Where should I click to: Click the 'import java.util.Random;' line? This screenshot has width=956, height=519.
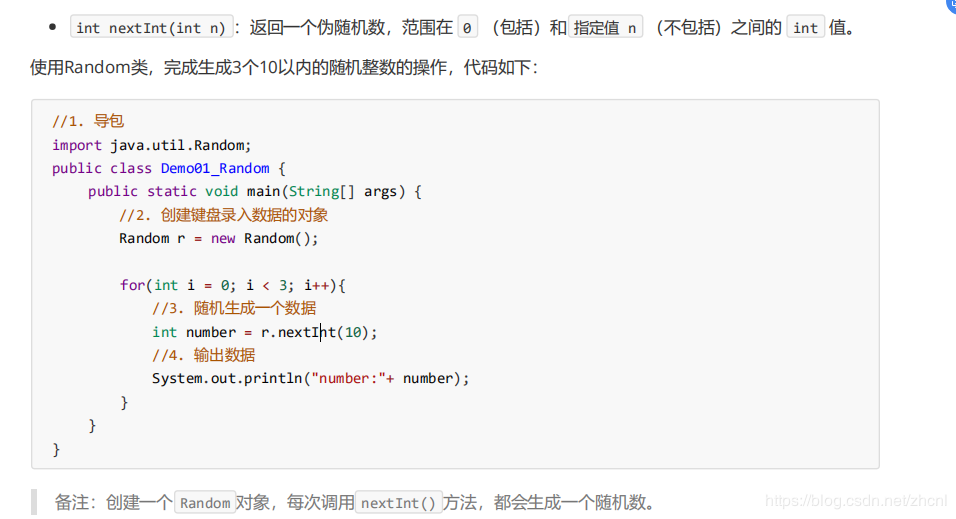152,144
